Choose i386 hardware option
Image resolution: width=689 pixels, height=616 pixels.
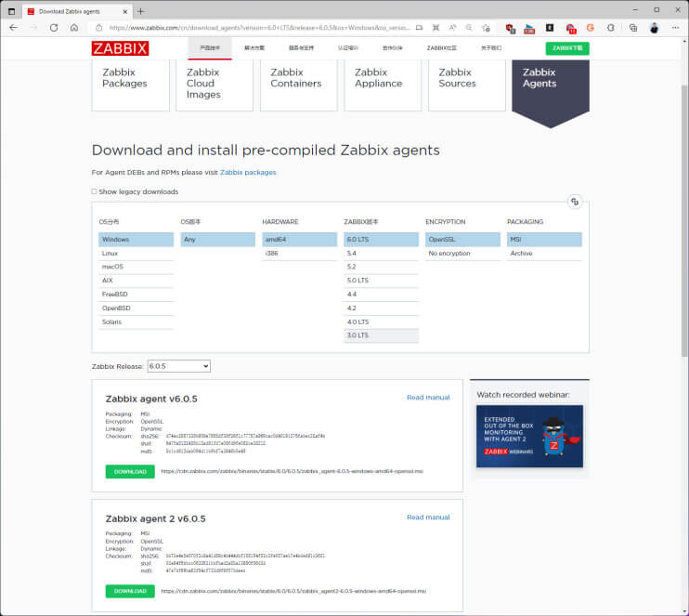(299, 254)
